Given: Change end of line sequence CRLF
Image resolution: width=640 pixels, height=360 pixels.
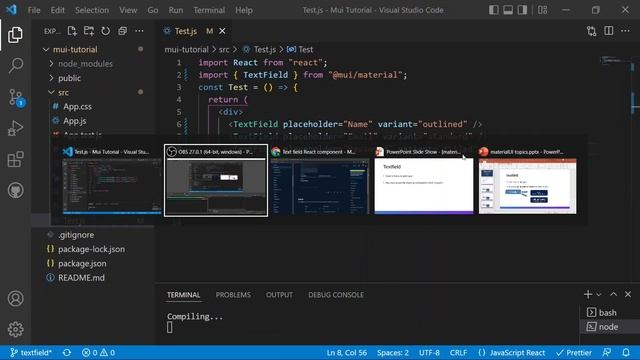Looking at the screenshot, I should (x=458, y=353).
